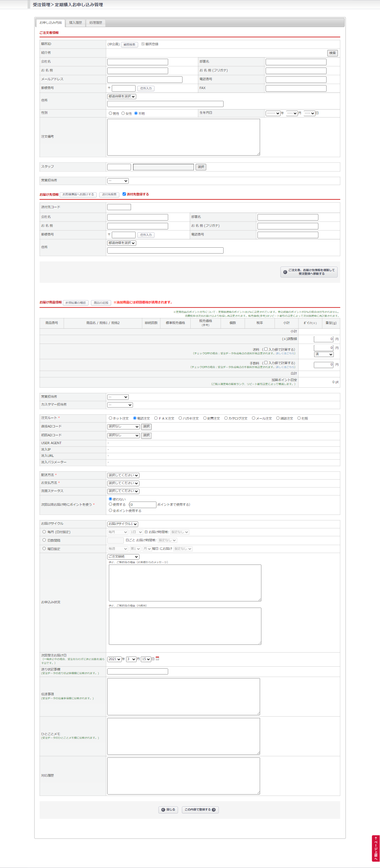Focus 送り状記事欄 input
This screenshot has height=868, width=380.
tap(138, 671)
